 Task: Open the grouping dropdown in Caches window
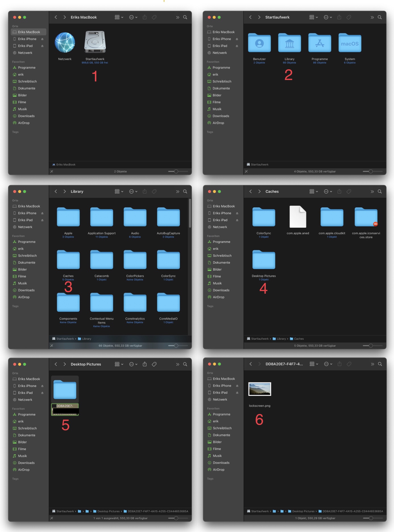[x=314, y=192]
